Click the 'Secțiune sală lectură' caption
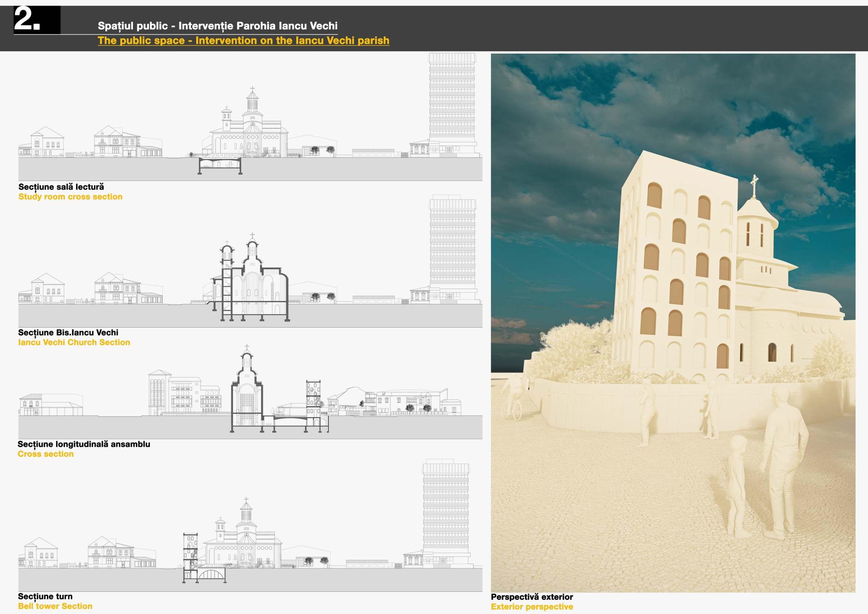This screenshot has height=614, width=868. pyautogui.click(x=61, y=187)
